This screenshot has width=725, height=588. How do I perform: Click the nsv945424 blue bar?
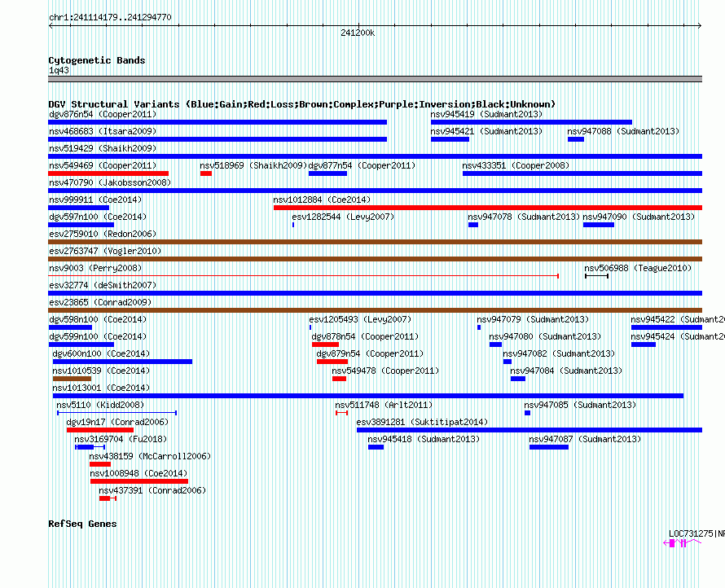click(x=644, y=344)
